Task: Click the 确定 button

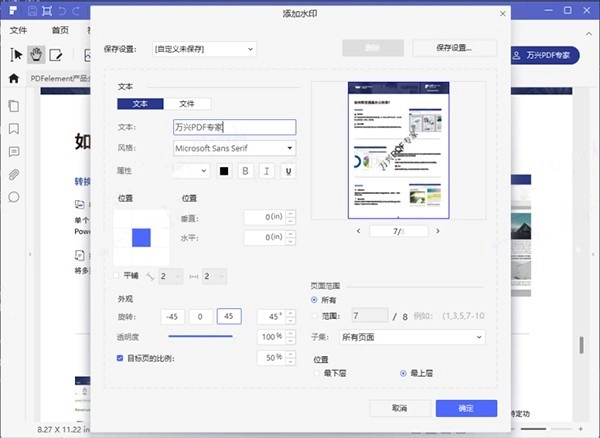Action: click(x=466, y=408)
